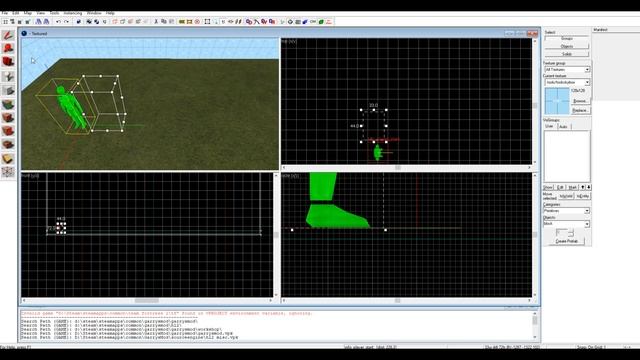Open the Objects dropdown
This screenshot has width=640, height=360.
tap(567, 224)
